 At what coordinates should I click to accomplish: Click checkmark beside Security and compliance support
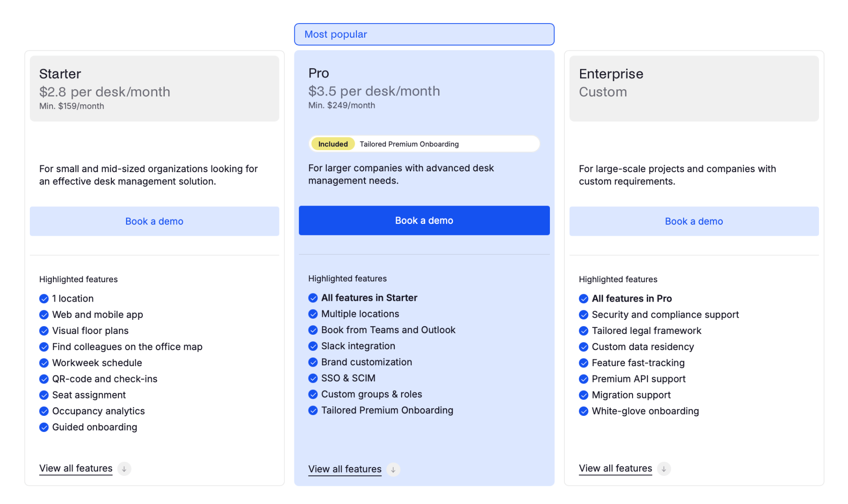coord(583,315)
